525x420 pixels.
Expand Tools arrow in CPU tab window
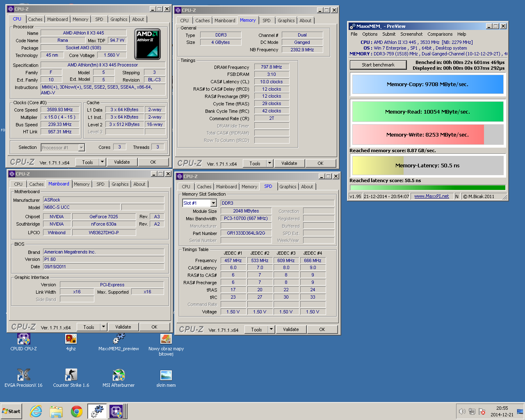102,162
